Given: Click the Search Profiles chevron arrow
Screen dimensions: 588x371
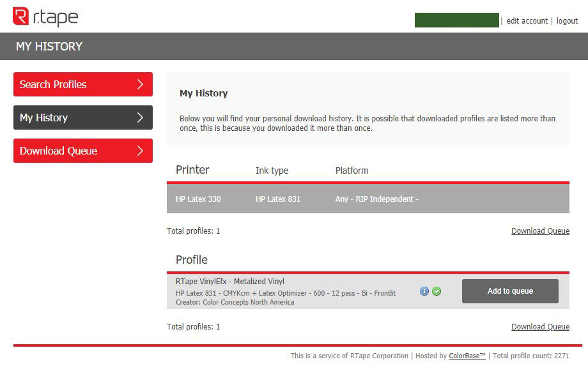Looking at the screenshot, I should click(x=140, y=84).
